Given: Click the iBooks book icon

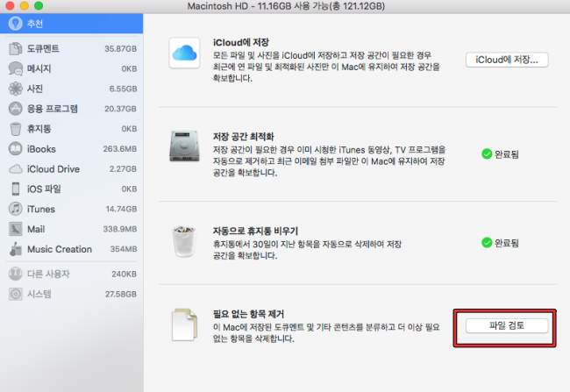Looking at the screenshot, I should 15,149.
